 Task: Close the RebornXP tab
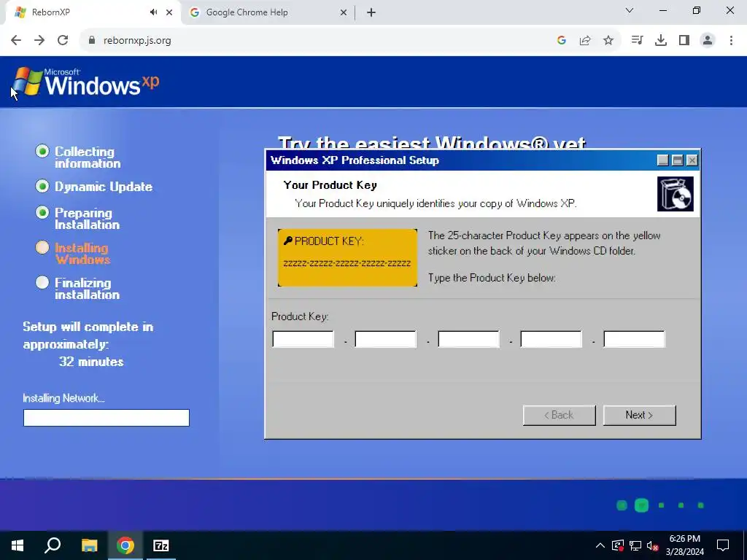(169, 12)
